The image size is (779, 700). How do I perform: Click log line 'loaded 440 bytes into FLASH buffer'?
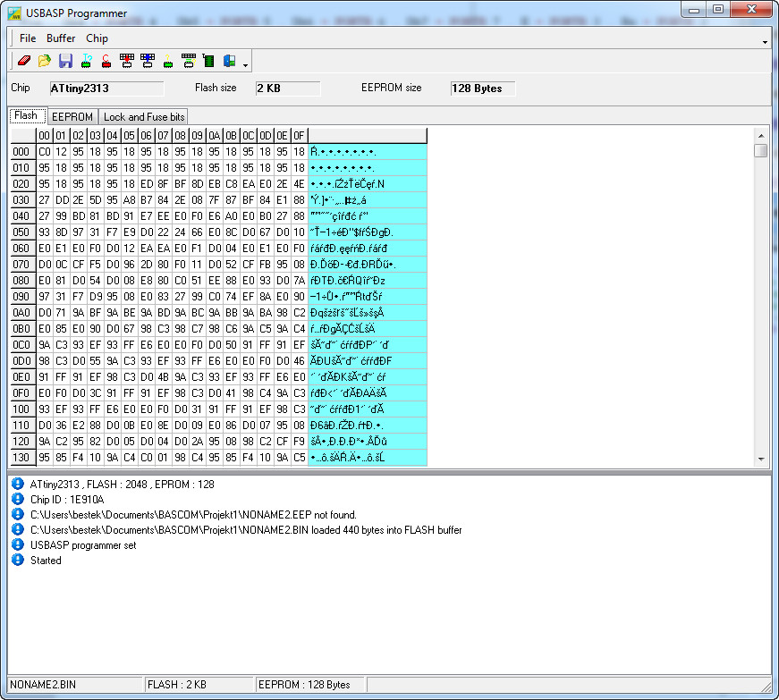tap(246, 530)
